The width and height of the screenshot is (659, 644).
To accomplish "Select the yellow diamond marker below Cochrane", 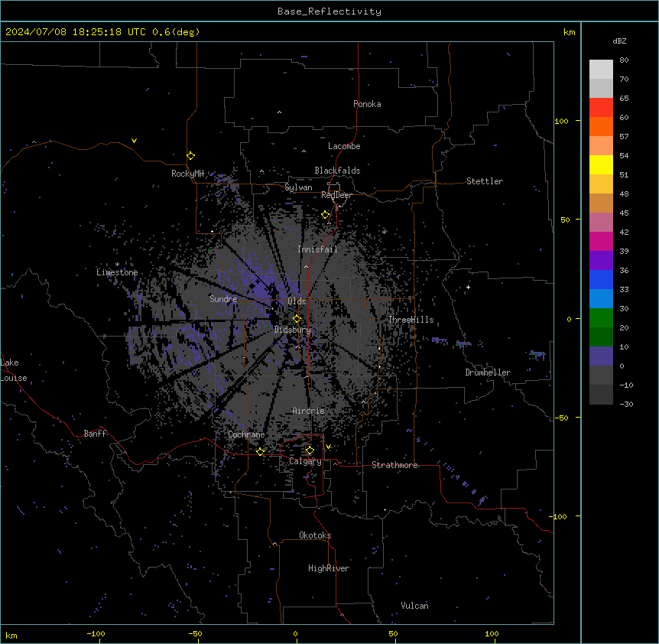I will click(x=260, y=451).
